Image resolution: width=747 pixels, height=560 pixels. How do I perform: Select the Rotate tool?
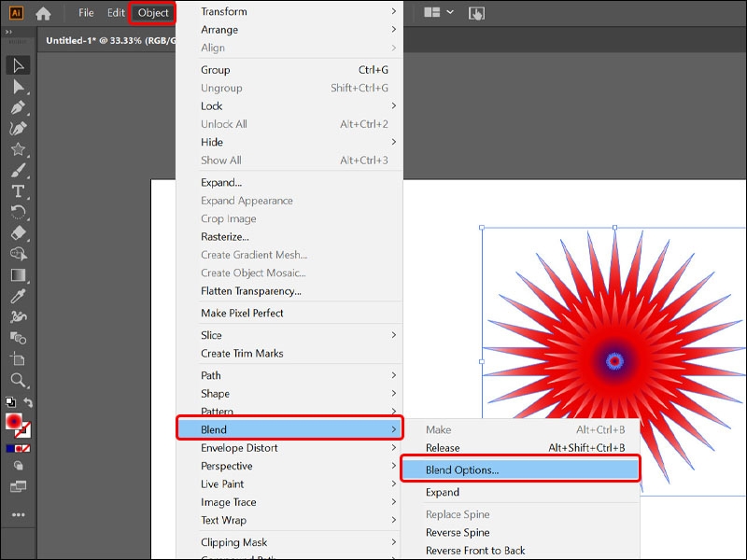[18, 213]
